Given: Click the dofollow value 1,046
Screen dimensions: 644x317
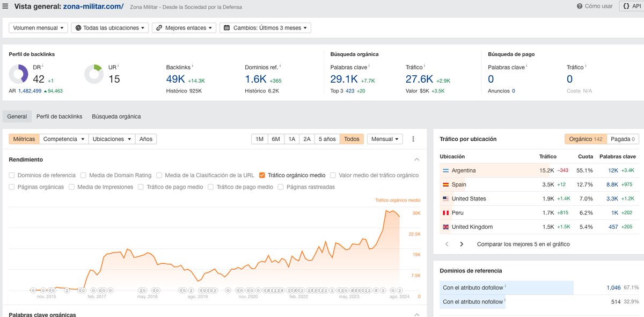Looking at the screenshot, I should [x=613, y=288].
